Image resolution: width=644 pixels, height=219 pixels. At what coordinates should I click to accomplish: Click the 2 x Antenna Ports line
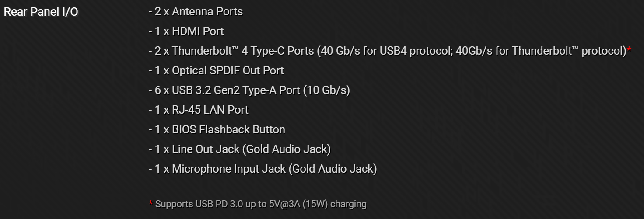(196, 12)
